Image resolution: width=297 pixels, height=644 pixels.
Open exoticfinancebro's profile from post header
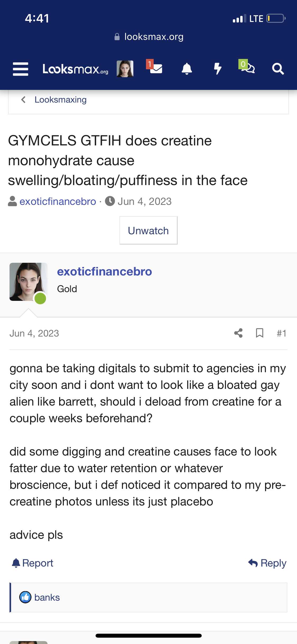pyautogui.click(x=105, y=272)
